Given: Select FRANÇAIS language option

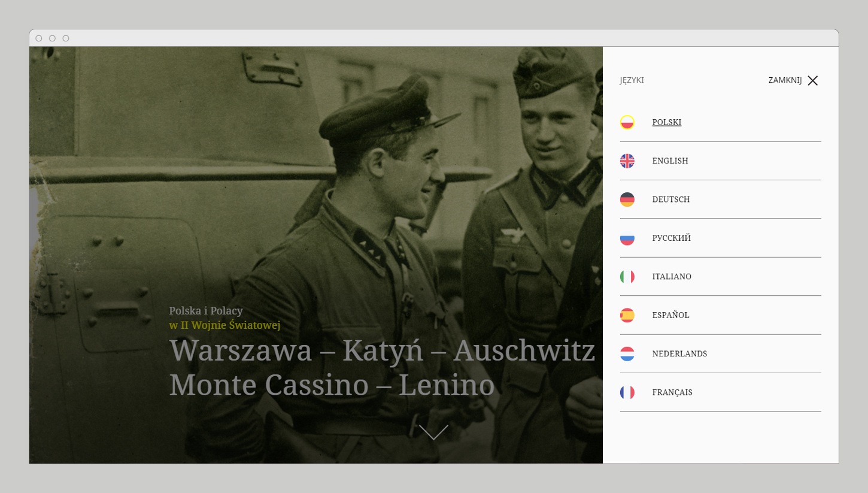Looking at the screenshot, I should pos(672,392).
